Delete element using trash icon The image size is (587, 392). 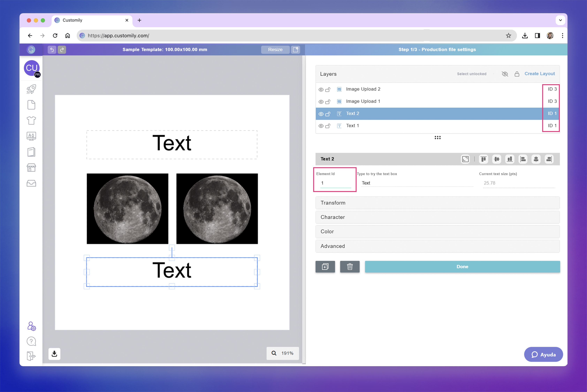[x=350, y=267]
